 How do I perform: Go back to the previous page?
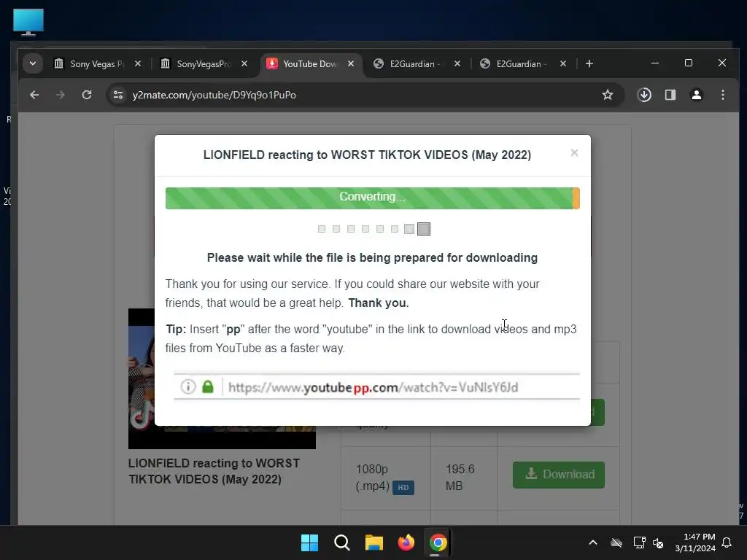click(x=34, y=95)
